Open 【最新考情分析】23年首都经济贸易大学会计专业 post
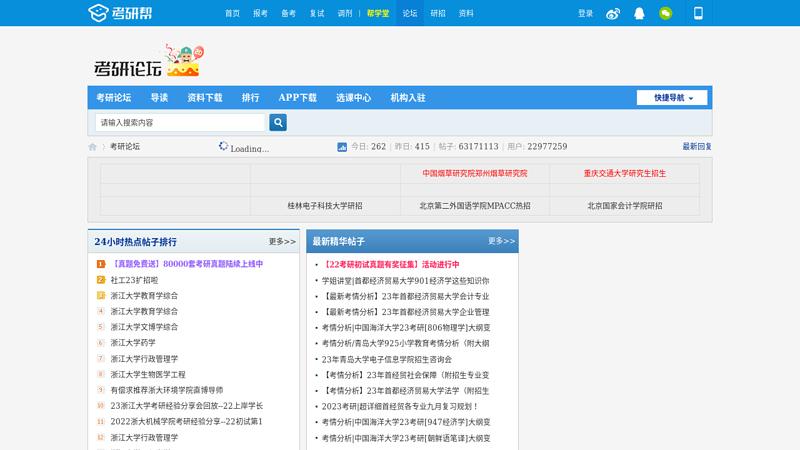Viewport: 800px width, 450px height. [405, 296]
